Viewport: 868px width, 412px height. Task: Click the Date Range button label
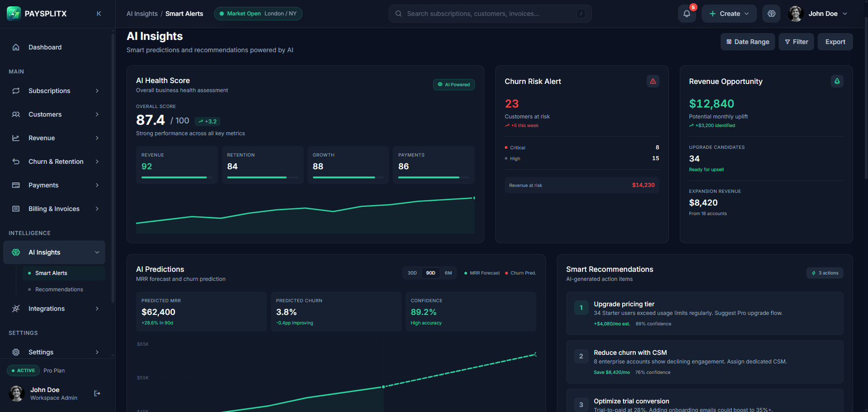coord(751,42)
